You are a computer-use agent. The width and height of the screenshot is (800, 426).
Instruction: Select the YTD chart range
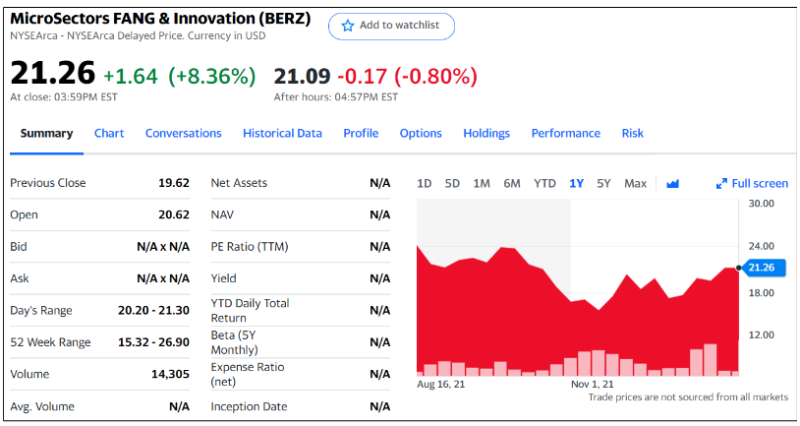545,183
